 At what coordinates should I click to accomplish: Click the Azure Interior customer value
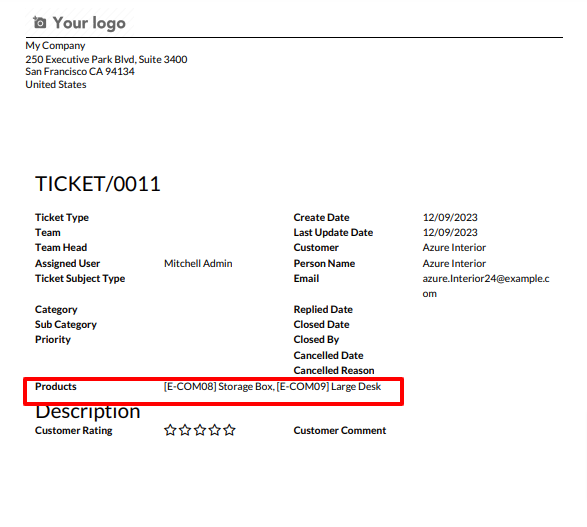click(x=454, y=247)
